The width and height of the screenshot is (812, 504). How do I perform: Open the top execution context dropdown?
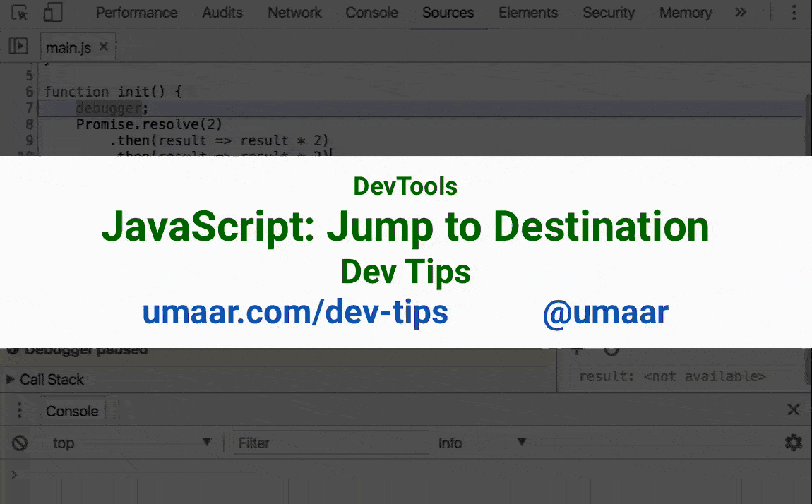132,443
